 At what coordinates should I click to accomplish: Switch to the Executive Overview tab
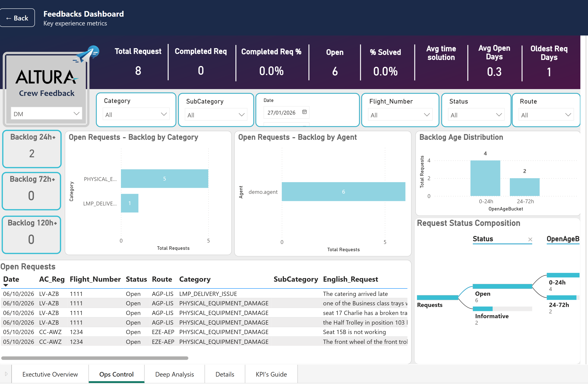click(x=50, y=374)
